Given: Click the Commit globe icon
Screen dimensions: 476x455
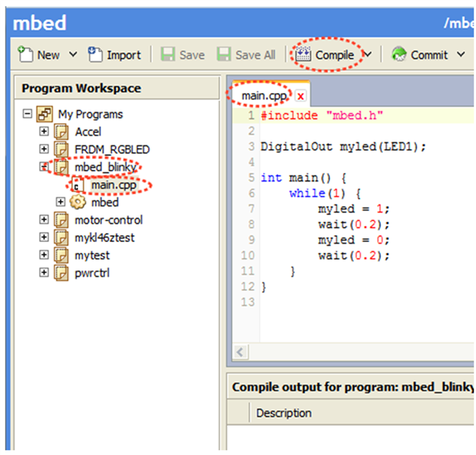Looking at the screenshot, I should pyautogui.click(x=399, y=54).
